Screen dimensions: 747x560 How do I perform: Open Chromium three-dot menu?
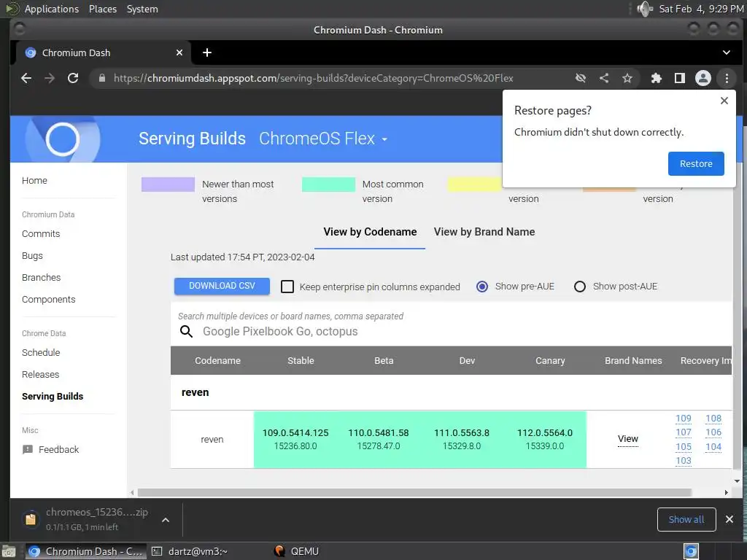pos(727,78)
